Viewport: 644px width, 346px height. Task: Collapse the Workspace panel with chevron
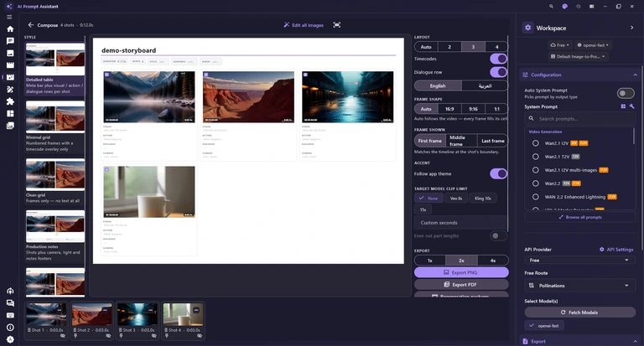click(x=631, y=28)
